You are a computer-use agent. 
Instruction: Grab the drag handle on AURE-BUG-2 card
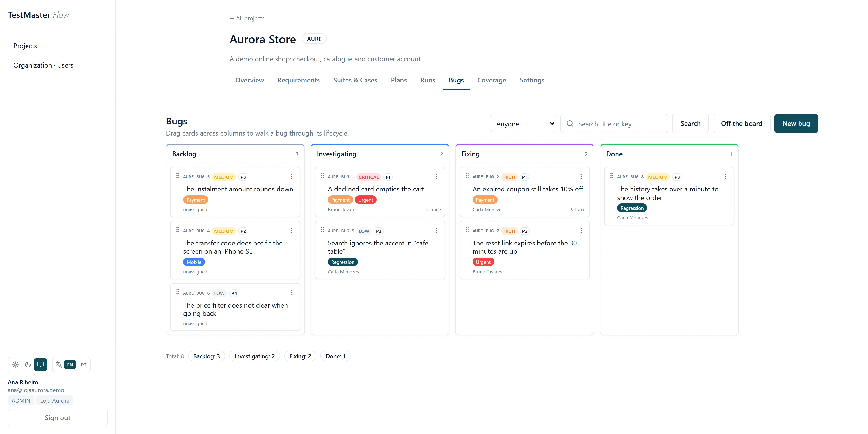coord(467,176)
